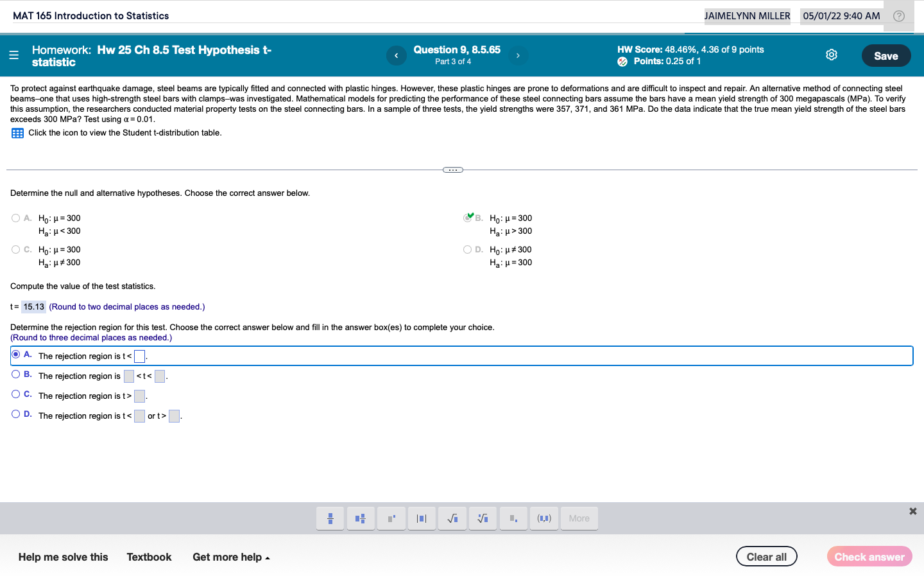This screenshot has height=578, width=924.
Task: Click the Question 9, 8.5.65 title
Action: coord(457,50)
